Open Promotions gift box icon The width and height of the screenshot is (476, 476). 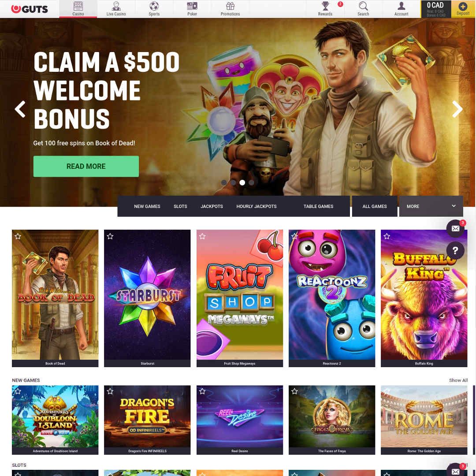(x=230, y=6)
